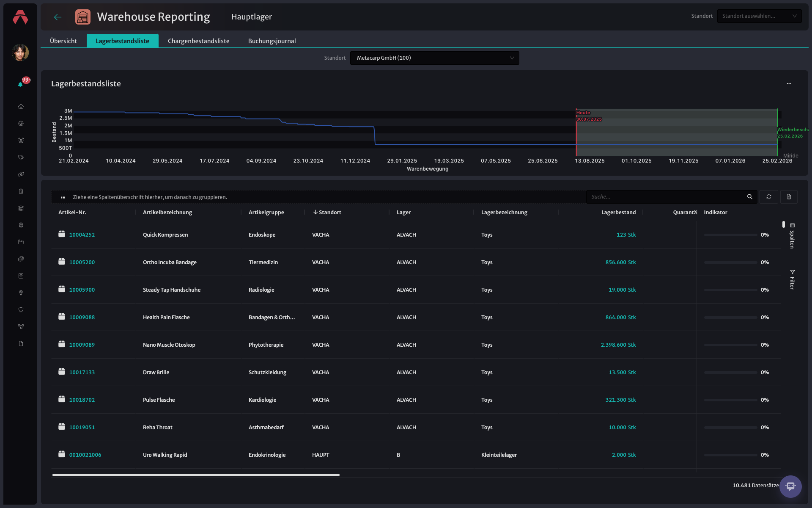Expand the Metacarp GmbH (100) Standort dropdown
This screenshot has height=508, width=812.
[x=434, y=58]
